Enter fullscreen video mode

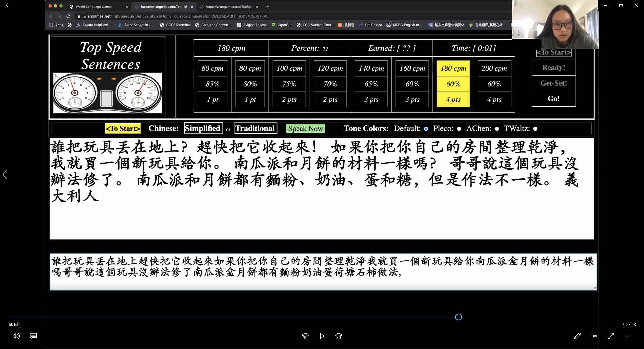[x=610, y=336]
